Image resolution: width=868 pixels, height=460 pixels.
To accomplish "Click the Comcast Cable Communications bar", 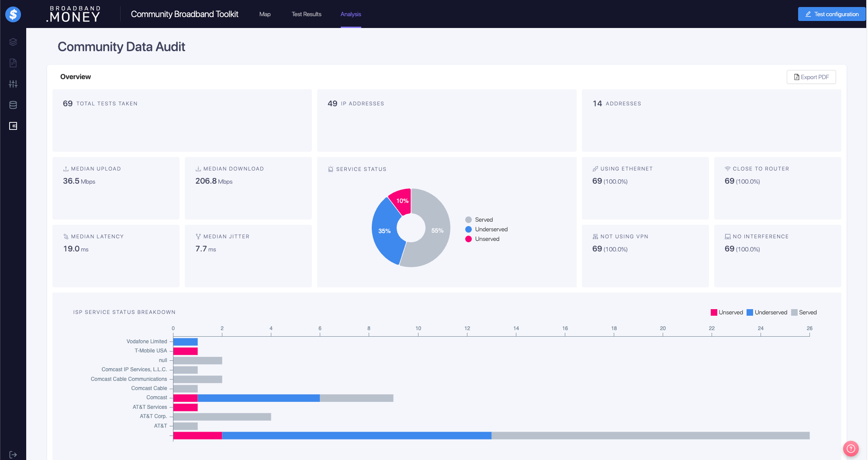I will pyautogui.click(x=198, y=379).
